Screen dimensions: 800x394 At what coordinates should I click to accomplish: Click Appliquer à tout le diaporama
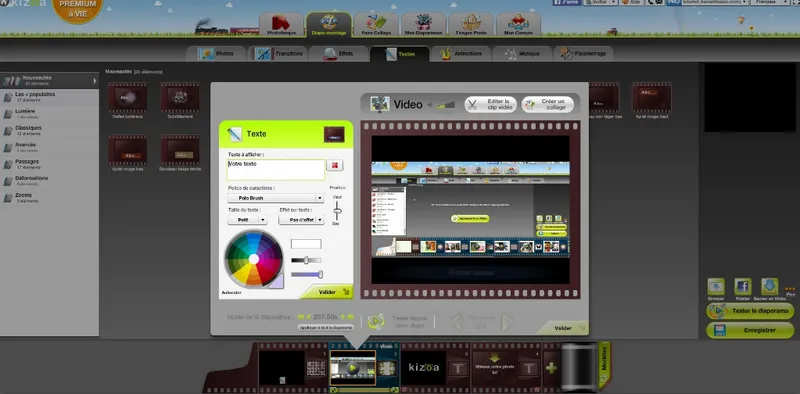click(x=326, y=328)
